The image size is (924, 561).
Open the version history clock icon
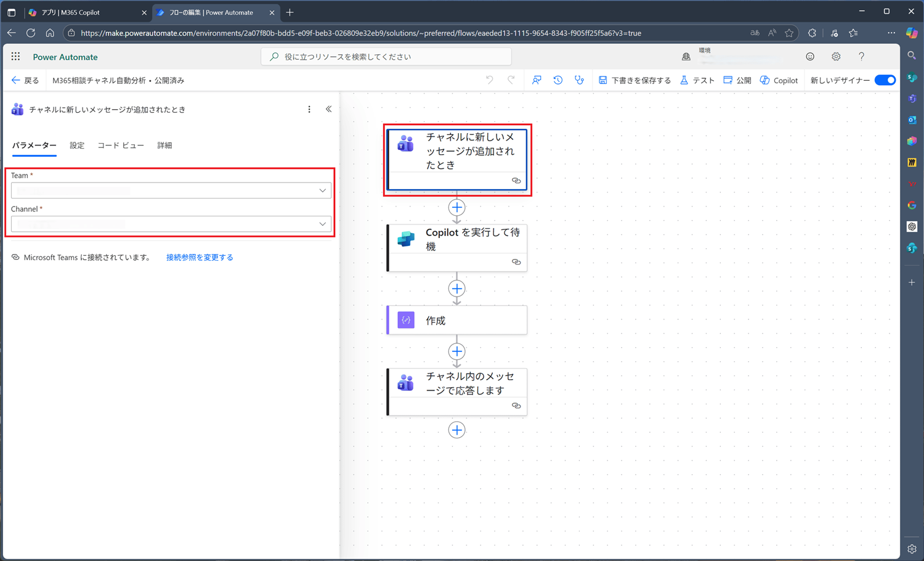(558, 80)
